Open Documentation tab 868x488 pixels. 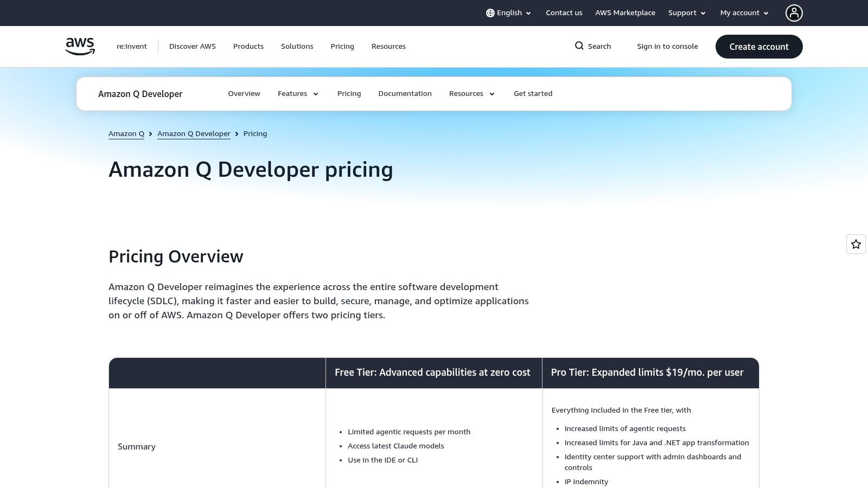point(405,94)
